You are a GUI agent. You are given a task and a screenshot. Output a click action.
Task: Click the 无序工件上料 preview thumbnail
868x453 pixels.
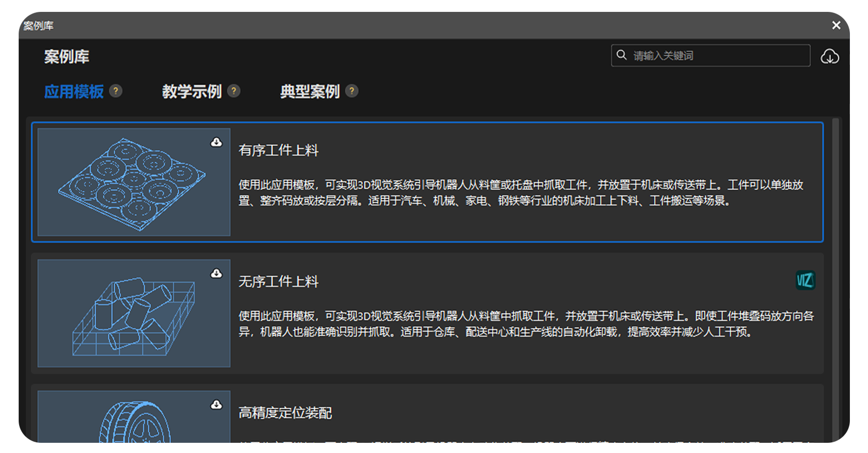point(133,313)
